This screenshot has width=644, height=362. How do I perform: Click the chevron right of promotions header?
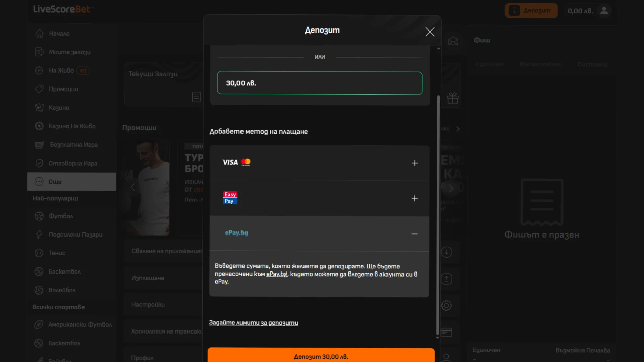[x=458, y=129]
